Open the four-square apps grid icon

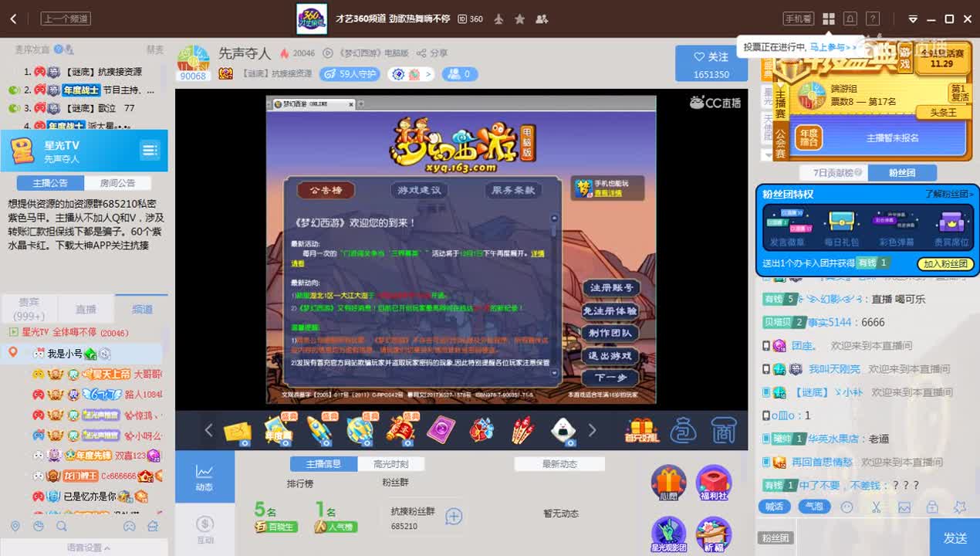829,19
